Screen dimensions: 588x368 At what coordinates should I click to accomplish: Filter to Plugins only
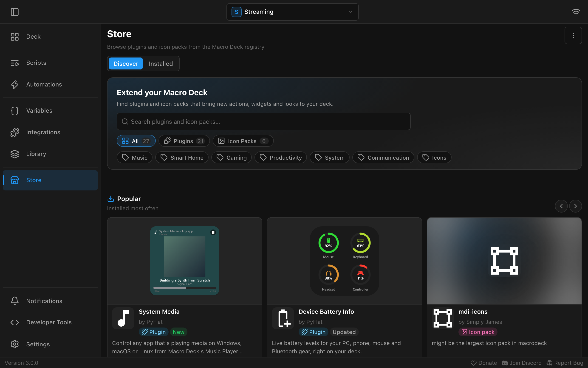pyautogui.click(x=184, y=141)
